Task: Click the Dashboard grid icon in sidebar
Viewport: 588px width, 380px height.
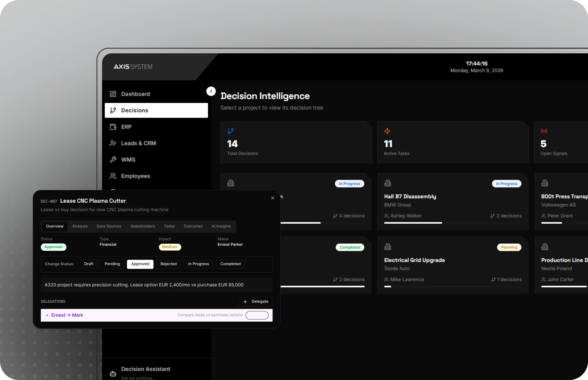Action: coord(113,94)
